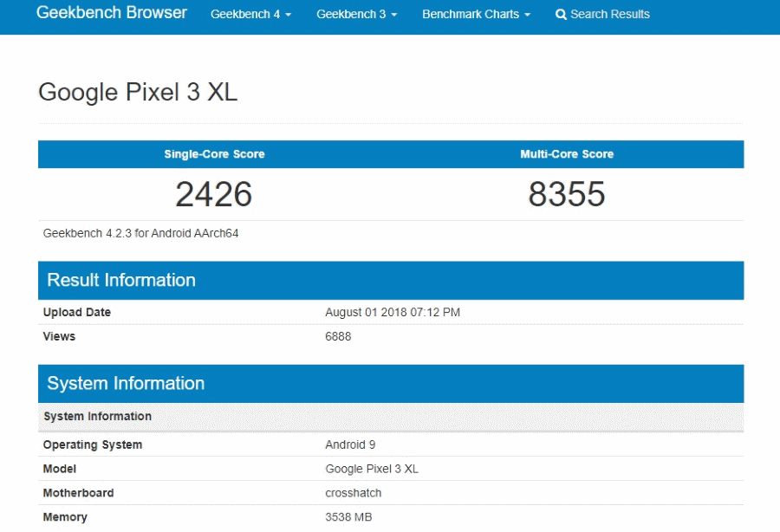The image size is (780, 532).
Task: Click the Multi-Core Score header
Action: (567, 154)
